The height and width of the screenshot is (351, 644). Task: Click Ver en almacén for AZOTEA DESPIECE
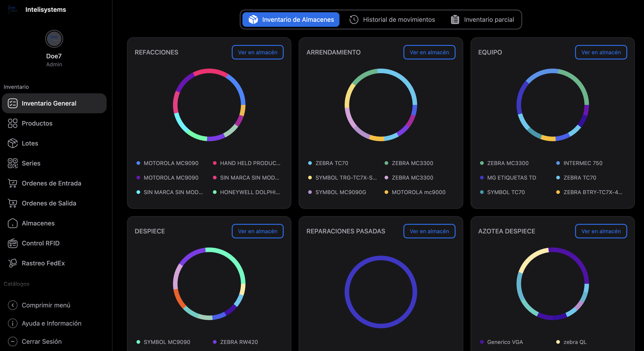[601, 231]
